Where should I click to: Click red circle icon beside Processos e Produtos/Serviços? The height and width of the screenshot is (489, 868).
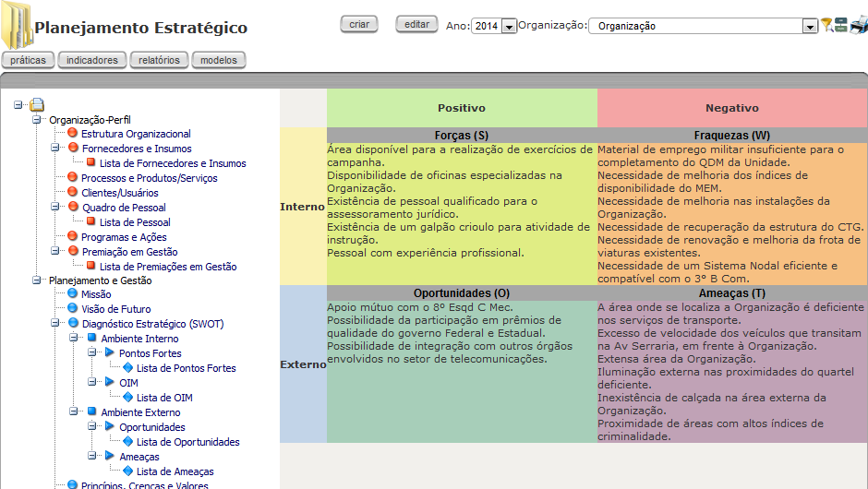(x=73, y=177)
